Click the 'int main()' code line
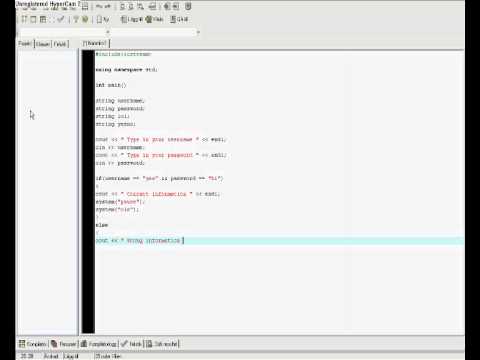This screenshot has height=360, width=480. [x=111, y=85]
